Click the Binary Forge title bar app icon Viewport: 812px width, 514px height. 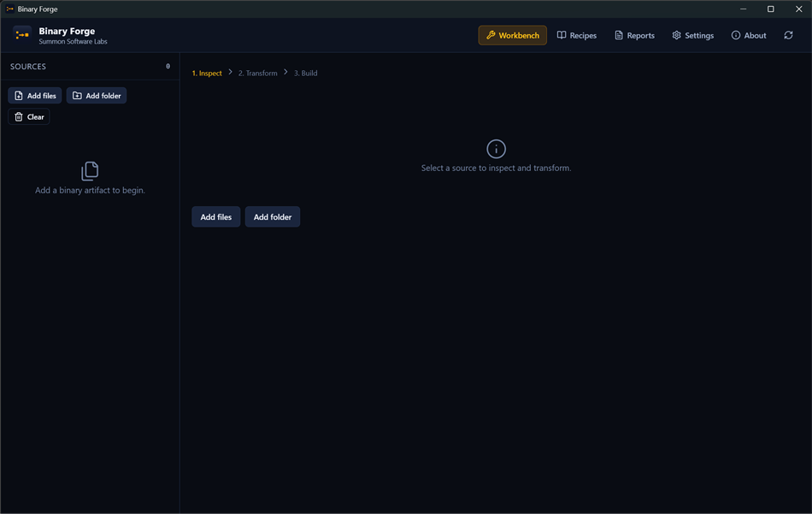click(10, 9)
